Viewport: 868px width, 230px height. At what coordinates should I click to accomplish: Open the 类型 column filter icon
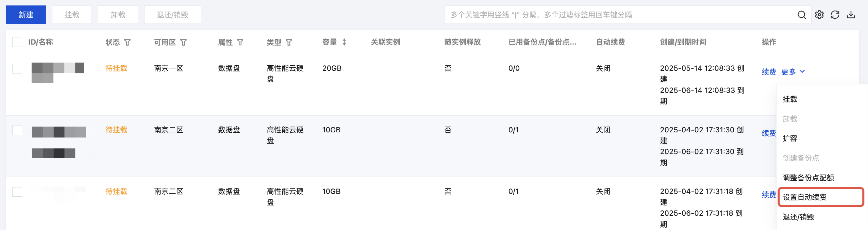pos(289,42)
